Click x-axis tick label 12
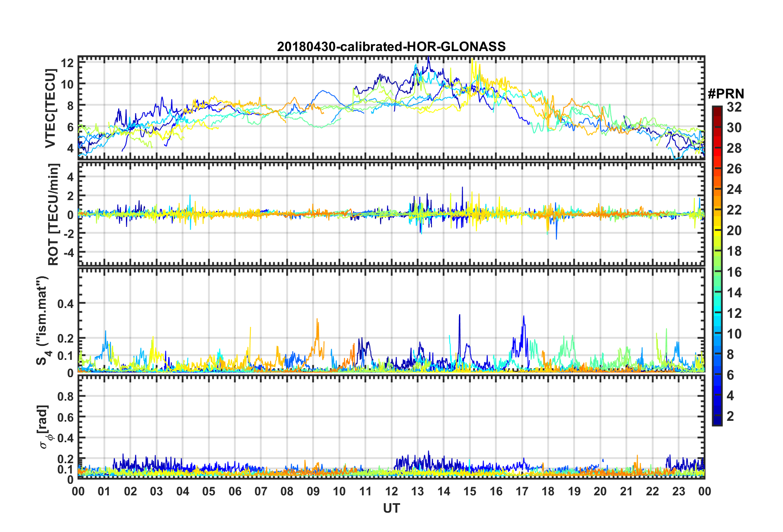Viewport: 783px width, 532px height. coord(391,492)
